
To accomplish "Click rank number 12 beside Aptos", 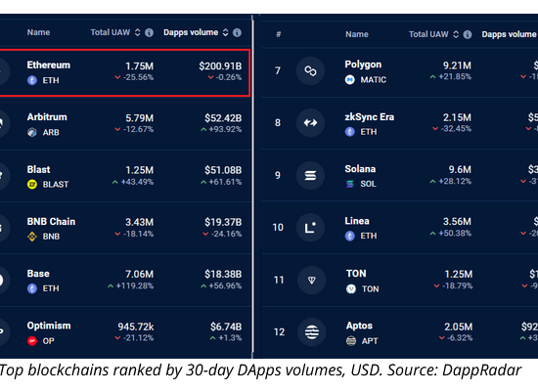I will tap(279, 332).
